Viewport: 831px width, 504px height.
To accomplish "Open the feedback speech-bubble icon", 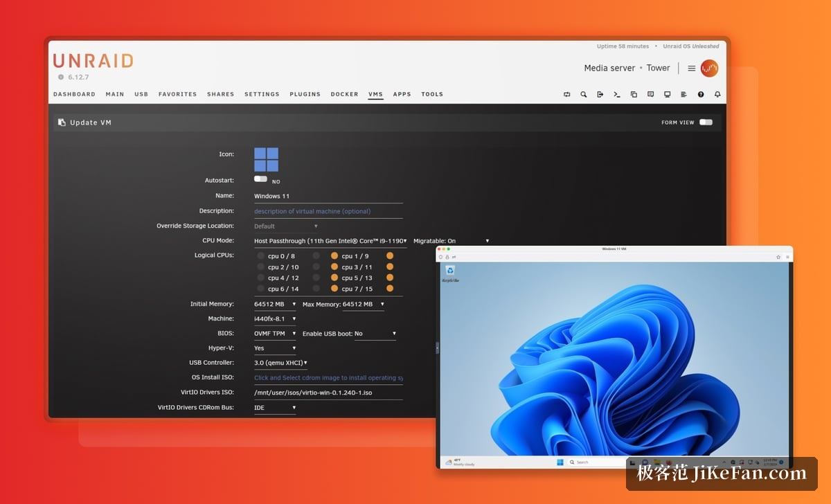I will (x=650, y=94).
